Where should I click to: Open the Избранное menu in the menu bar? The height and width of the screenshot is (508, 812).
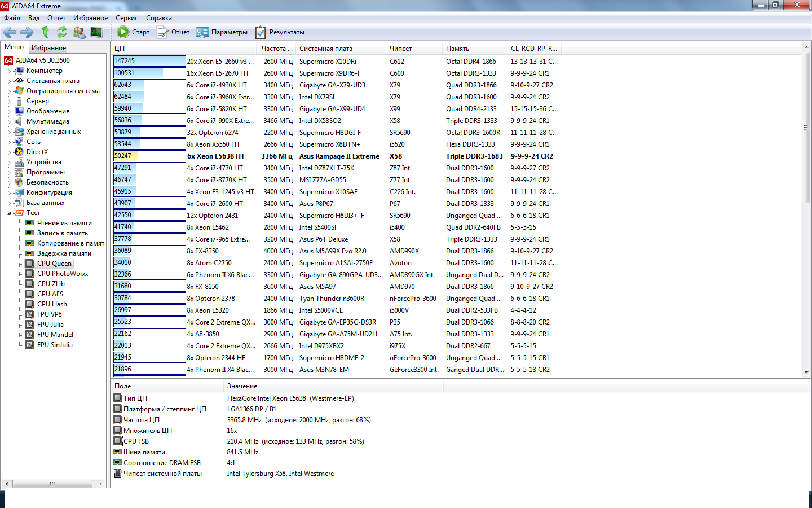pos(90,18)
